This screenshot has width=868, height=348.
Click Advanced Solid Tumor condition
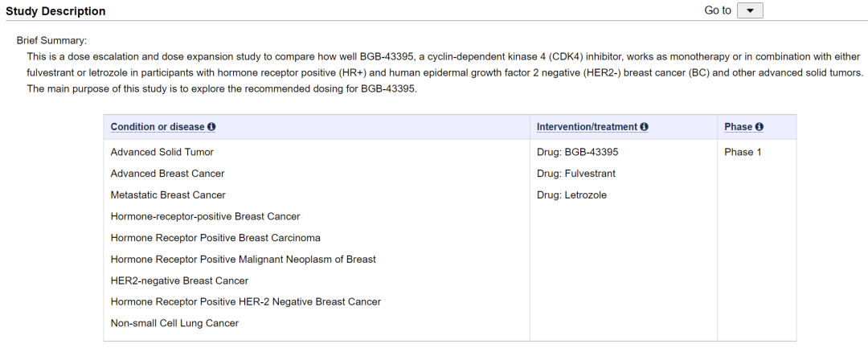[162, 152]
